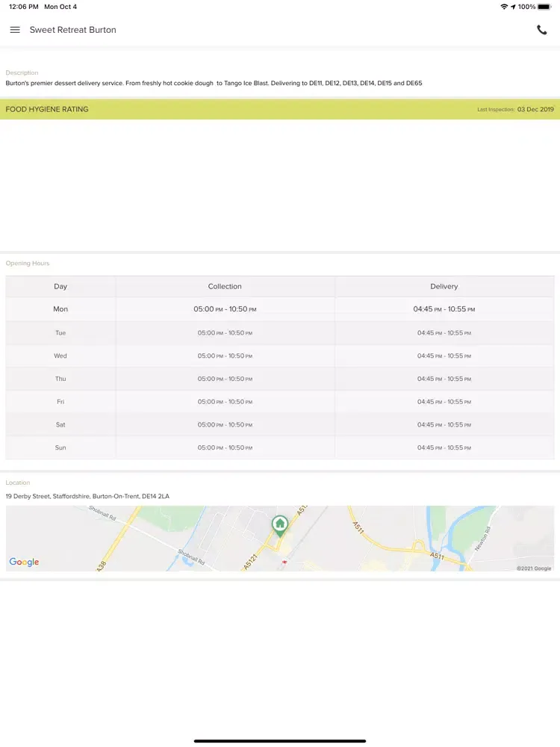Select Tuesday delivery hours cell
This screenshot has height=747, width=560.
click(x=444, y=332)
